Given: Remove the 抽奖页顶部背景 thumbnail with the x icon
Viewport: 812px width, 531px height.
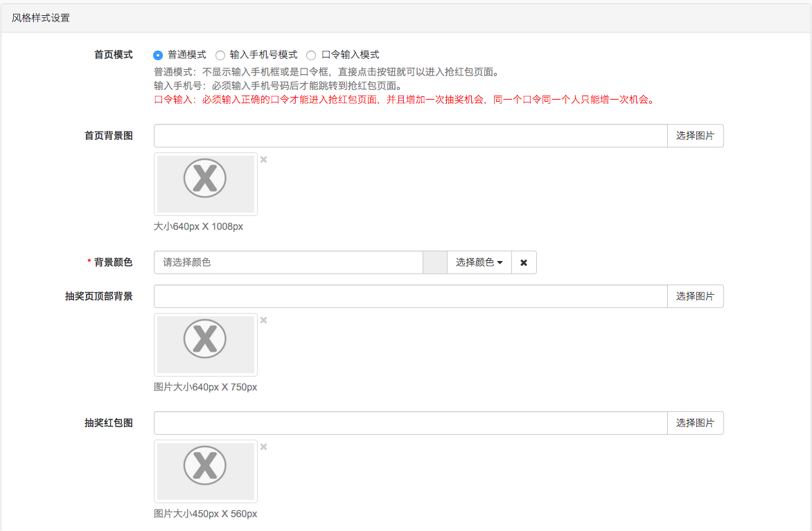Looking at the screenshot, I should click(x=263, y=320).
